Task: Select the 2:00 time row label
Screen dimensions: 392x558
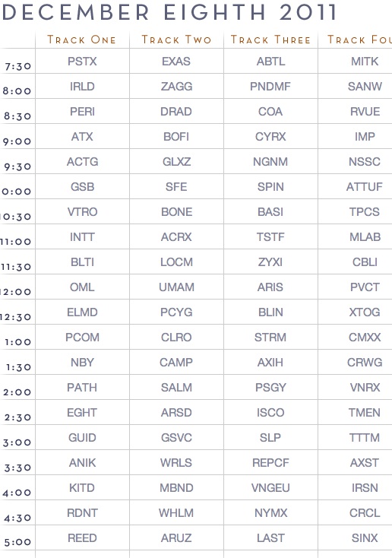Action: click(x=17, y=392)
